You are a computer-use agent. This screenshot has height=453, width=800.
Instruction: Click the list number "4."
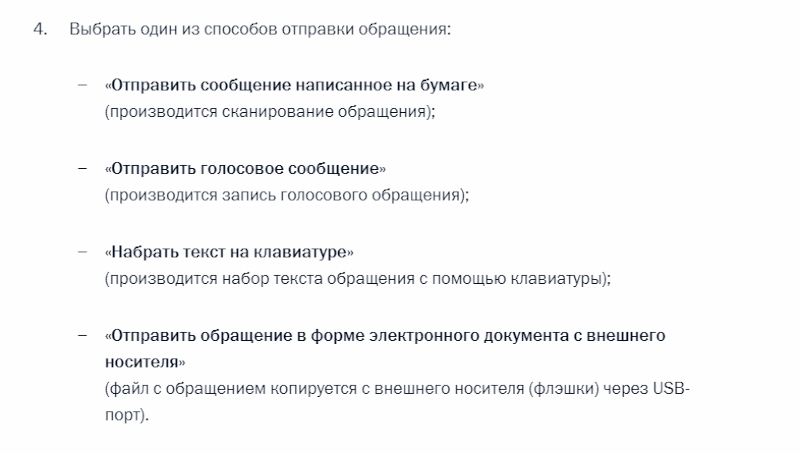[x=40, y=29]
